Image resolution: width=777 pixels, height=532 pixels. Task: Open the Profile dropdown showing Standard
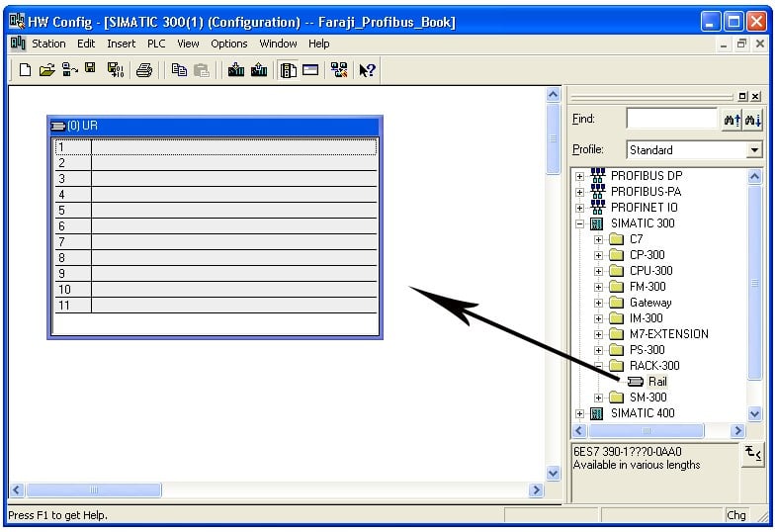point(753,149)
